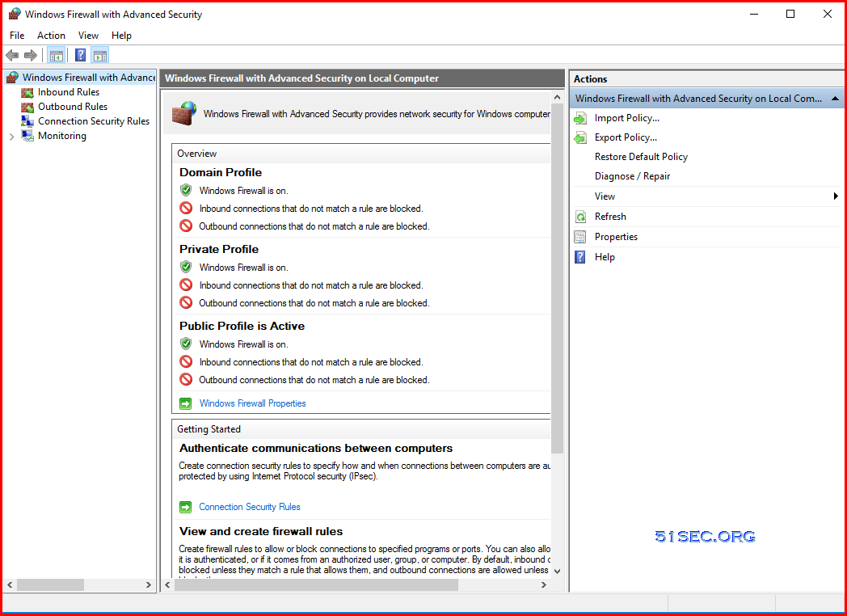Click the Outbound Rules brick icon
Viewport: 847px width, 616px height.
pos(27,107)
